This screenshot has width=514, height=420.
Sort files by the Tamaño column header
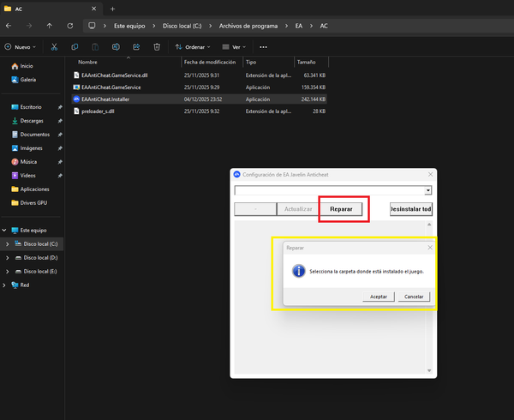[x=306, y=63]
